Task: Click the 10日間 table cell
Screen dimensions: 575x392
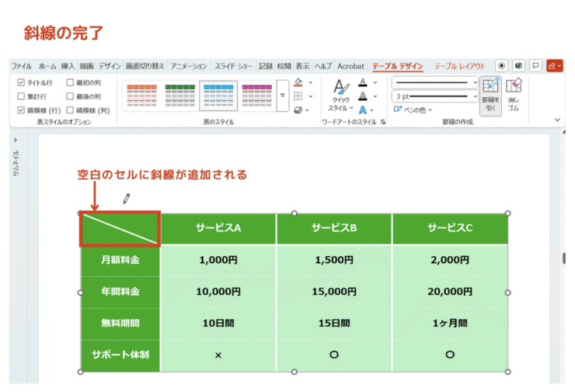Action: coord(218,323)
